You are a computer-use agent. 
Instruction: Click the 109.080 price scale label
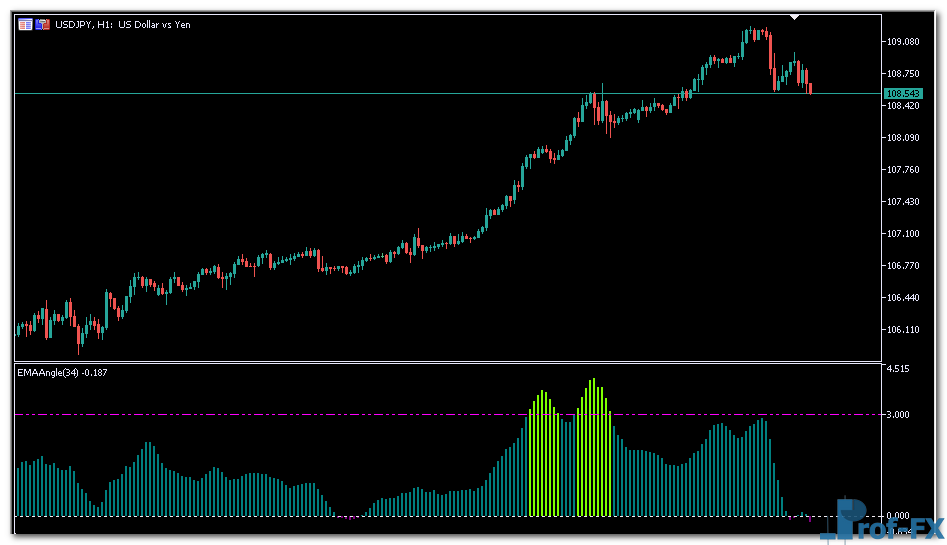pyautogui.click(x=902, y=41)
